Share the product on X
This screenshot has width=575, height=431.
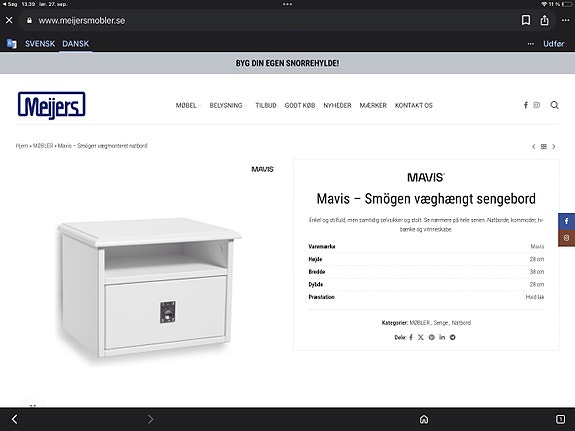(421, 337)
